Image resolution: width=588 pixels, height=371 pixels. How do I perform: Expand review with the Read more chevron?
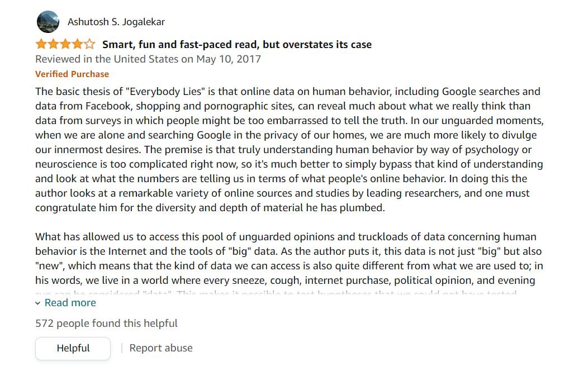[x=38, y=303]
